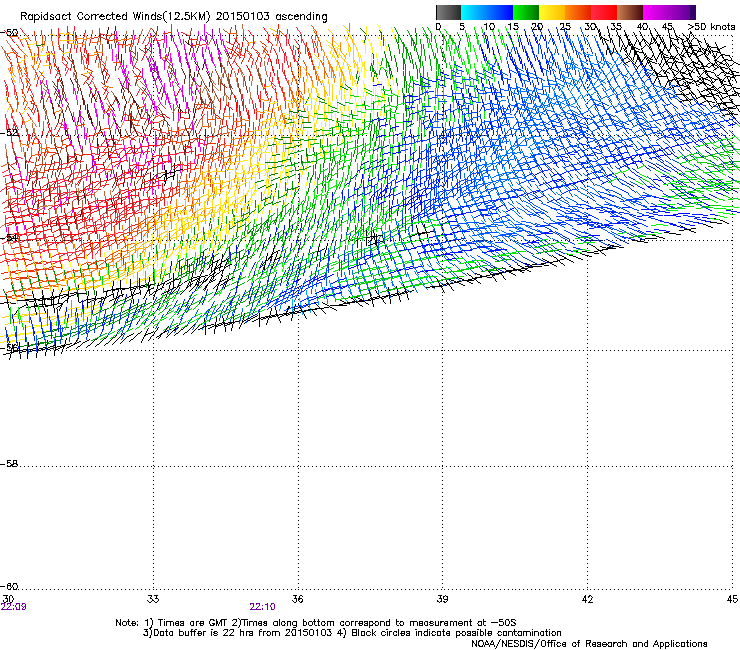
Task: Click the longitude label '33'
Action: pos(153,599)
